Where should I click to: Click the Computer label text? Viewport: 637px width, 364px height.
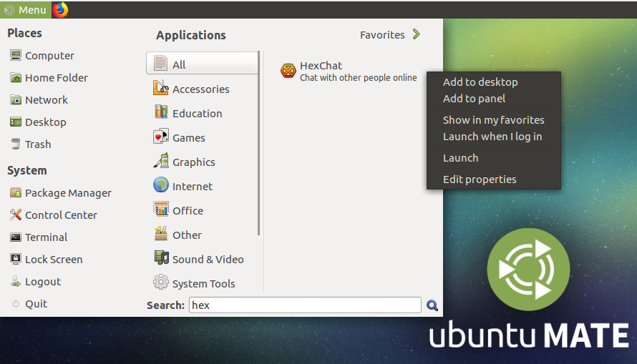[49, 56]
